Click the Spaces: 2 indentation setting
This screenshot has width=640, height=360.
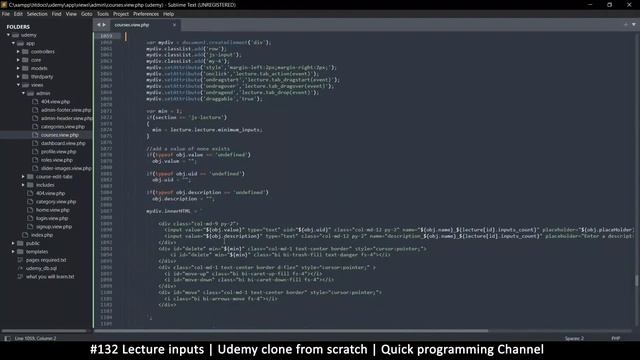(x=574, y=338)
